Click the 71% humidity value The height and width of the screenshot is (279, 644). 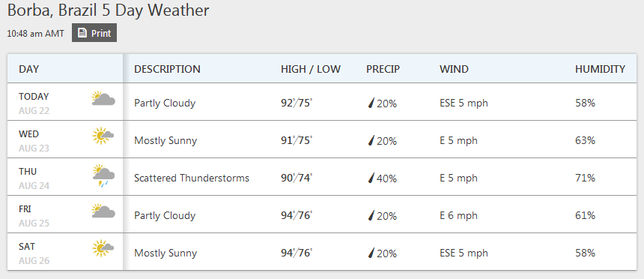coord(585,178)
